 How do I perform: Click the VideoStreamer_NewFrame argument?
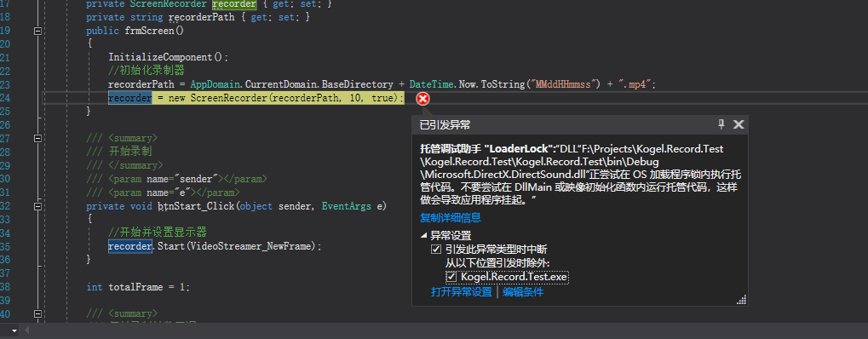pyautogui.click(x=251, y=246)
